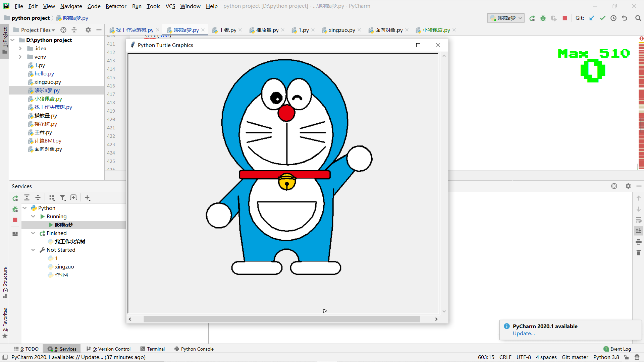
Task: Select 找工作决策树 under Finished services
Action: coord(70,242)
